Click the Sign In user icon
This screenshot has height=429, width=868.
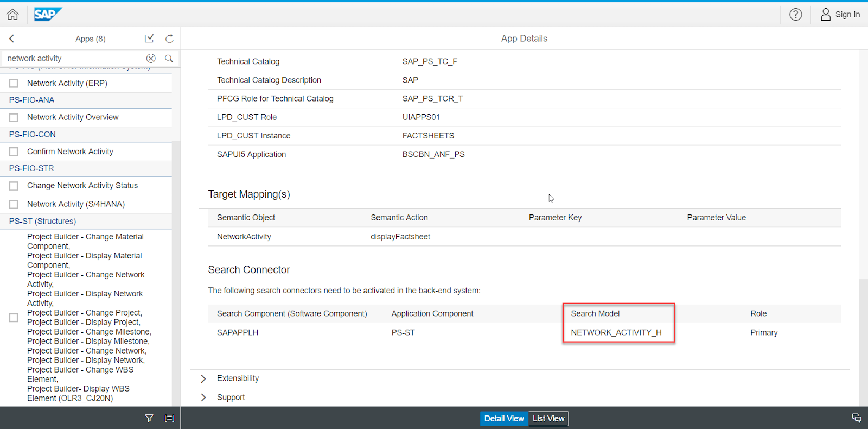coord(826,15)
